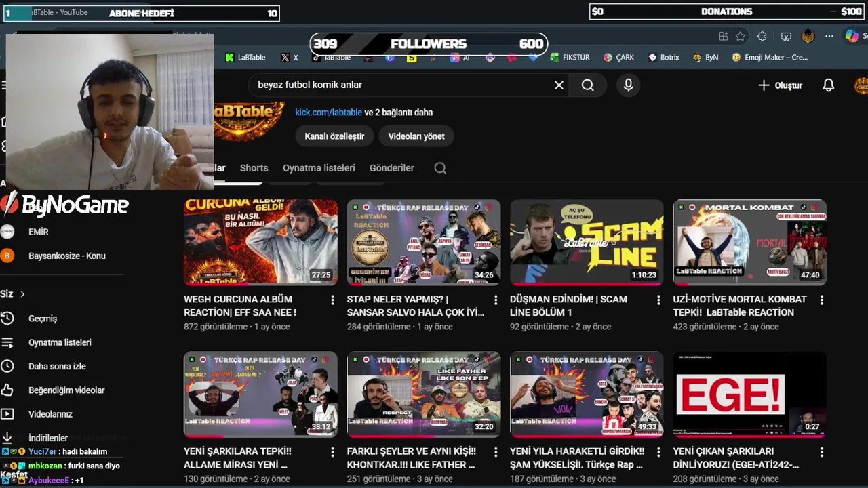The width and height of the screenshot is (868, 488).
Task: Click title 'FARKLI ŞEYLER VE AYNI KİŞİ!!'
Action: [x=412, y=458]
